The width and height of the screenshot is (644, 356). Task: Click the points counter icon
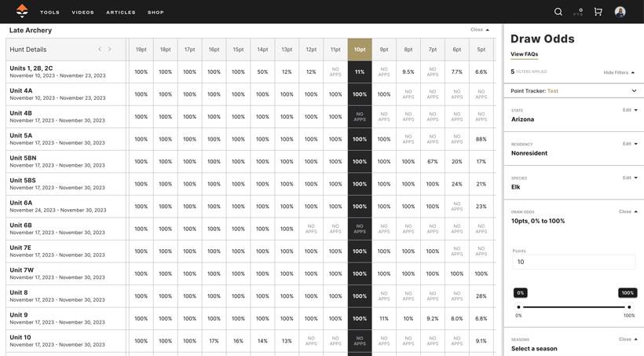click(x=578, y=12)
